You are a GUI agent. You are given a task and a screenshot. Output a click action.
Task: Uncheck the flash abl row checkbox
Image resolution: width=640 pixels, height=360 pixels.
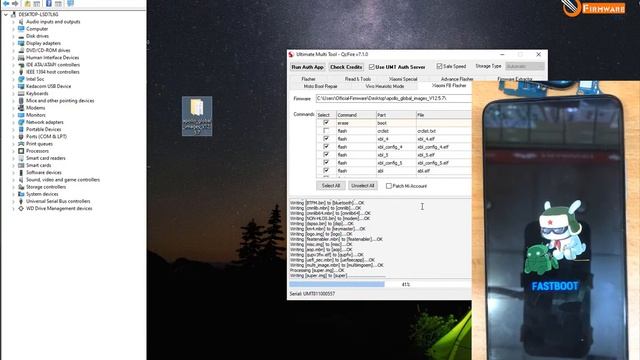(x=326, y=170)
